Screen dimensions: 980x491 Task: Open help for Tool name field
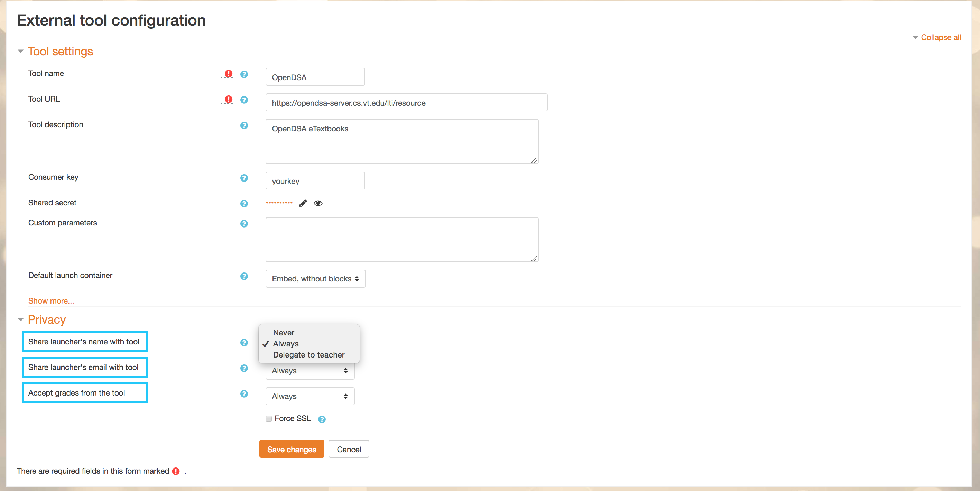pos(244,74)
